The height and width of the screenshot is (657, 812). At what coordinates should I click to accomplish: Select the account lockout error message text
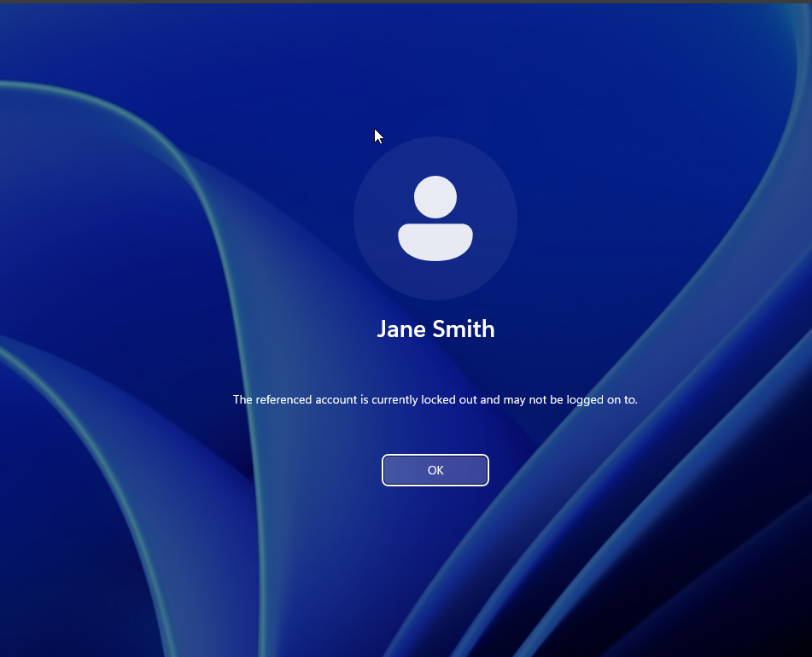click(435, 399)
